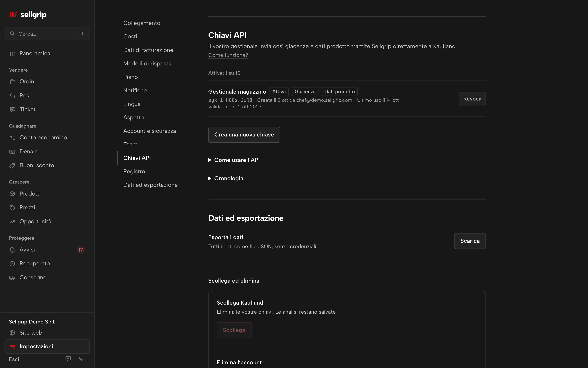Open Prodotti box icon
The width and height of the screenshot is (588, 368).
(12, 194)
